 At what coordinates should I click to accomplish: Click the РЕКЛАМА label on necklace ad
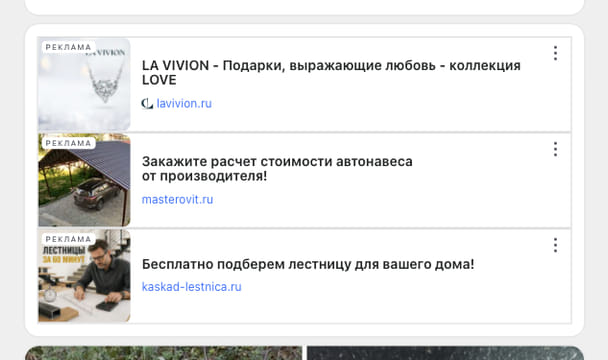pyautogui.click(x=68, y=47)
